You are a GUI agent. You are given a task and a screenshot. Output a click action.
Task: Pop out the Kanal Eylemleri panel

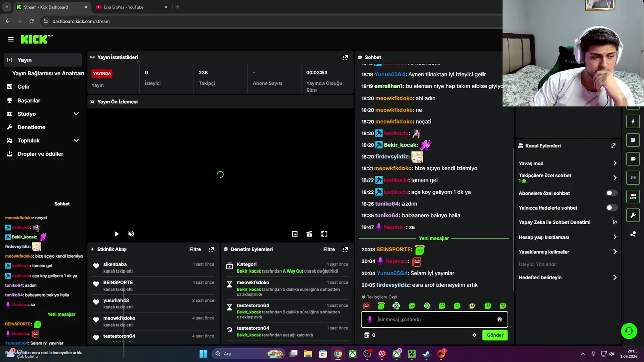(613, 146)
